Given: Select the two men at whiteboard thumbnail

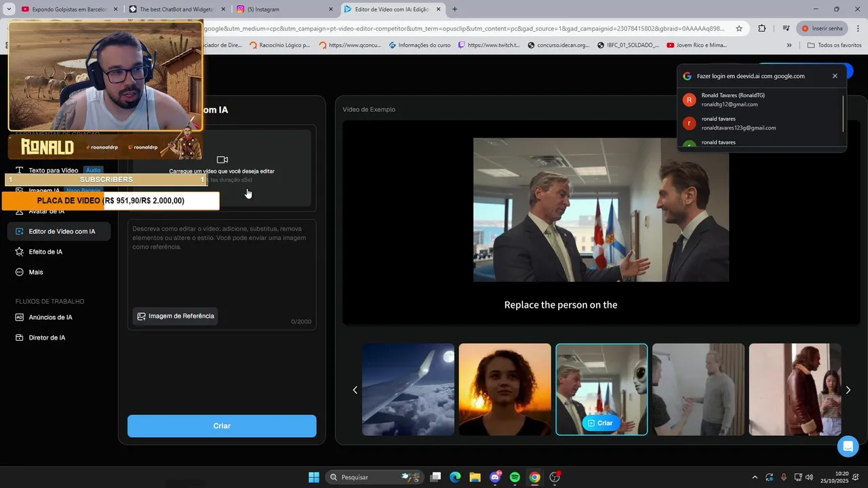Looking at the screenshot, I should [x=698, y=390].
